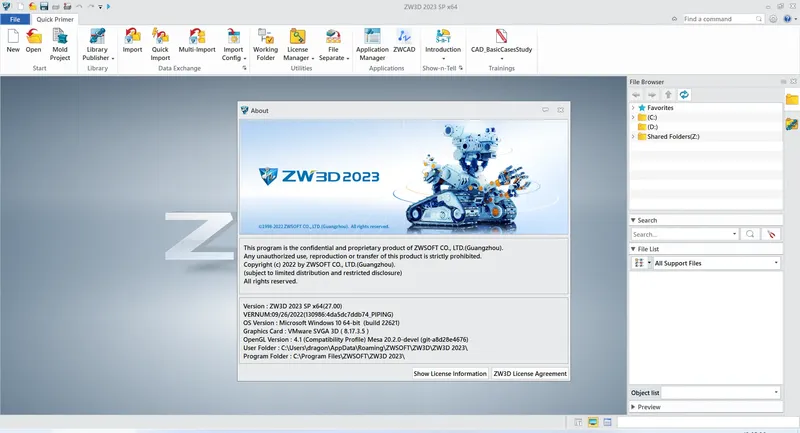Click the quick access Save icon

pyautogui.click(x=44, y=6)
